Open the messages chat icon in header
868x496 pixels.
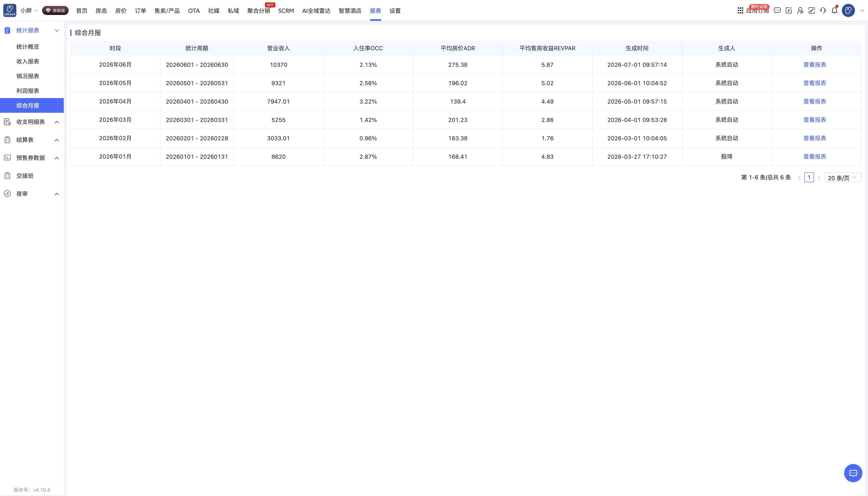(777, 11)
